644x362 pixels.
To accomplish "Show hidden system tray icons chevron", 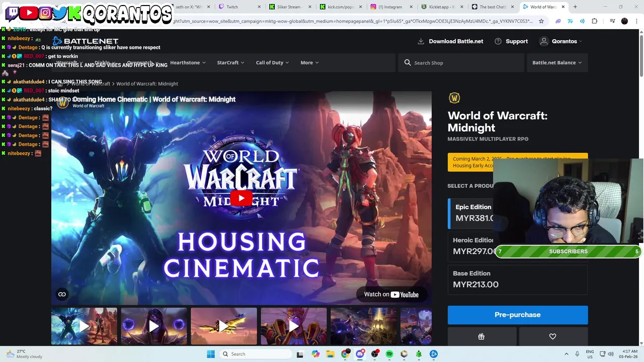I will tap(566, 354).
